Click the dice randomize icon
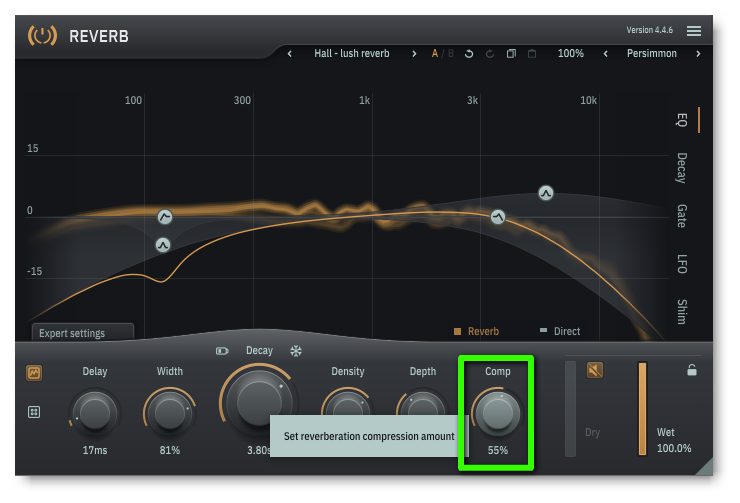 pos(34,412)
